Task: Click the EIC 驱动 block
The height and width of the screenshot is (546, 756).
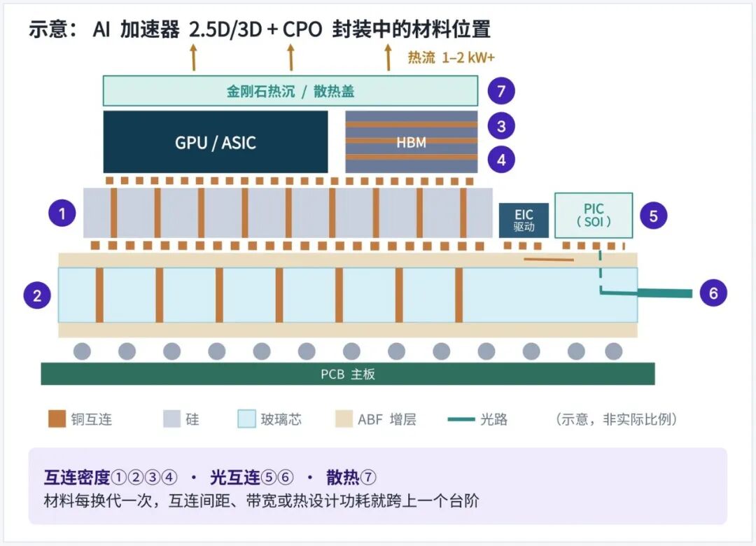Action: 524,220
